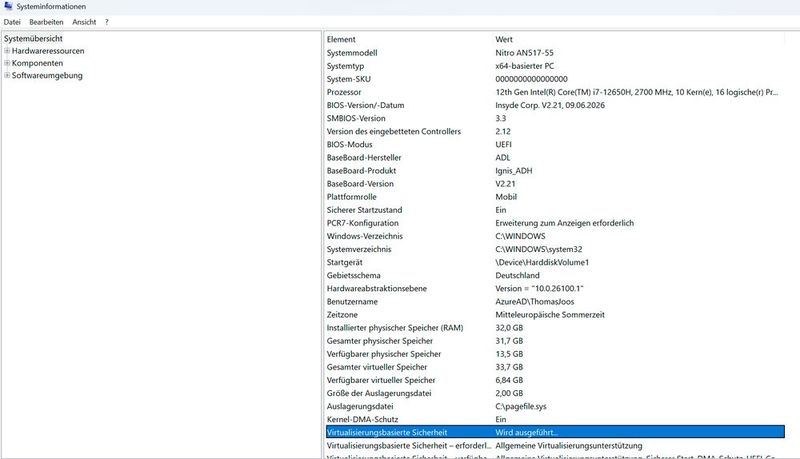The image size is (800, 459).
Task: Click the value x64-basierter PC
Action: coord(524,66)
